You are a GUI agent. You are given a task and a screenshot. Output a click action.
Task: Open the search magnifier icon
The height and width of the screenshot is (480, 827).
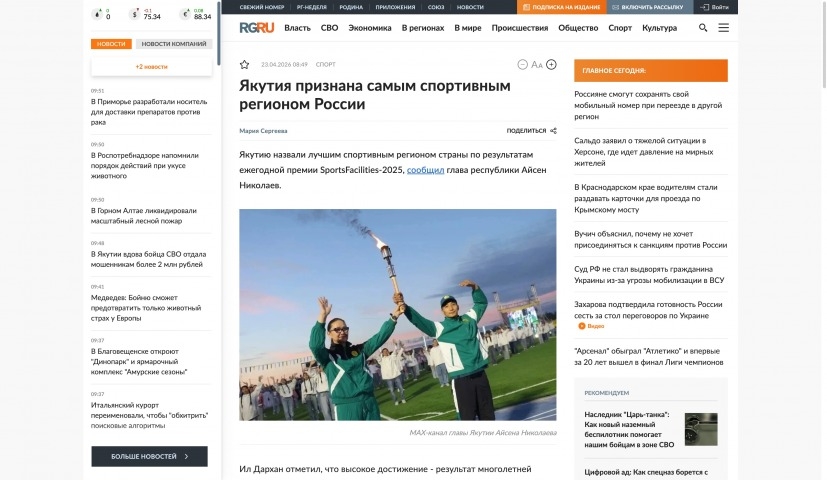[x=703, y=28]
